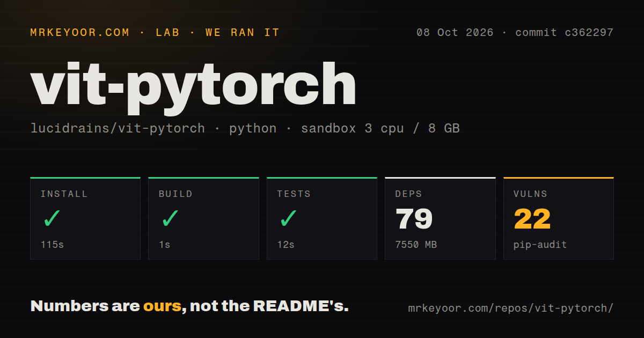Click the 12s tests duration
This screenshot has width=644, height=338.
(286, 245)
